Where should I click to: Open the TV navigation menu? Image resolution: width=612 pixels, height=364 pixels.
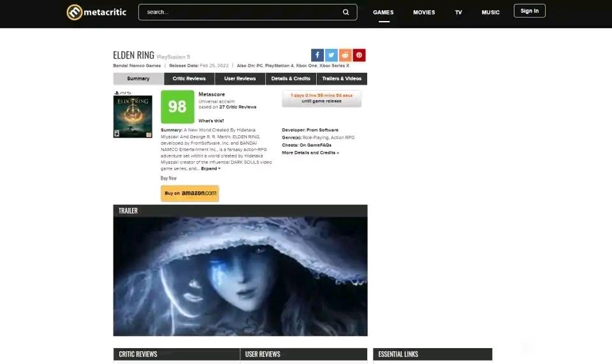[458, 13]
